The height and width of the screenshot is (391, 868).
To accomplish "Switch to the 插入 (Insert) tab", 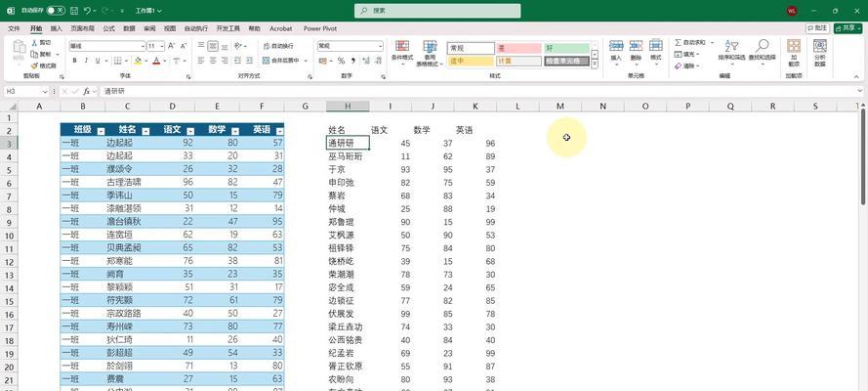I will pyautogui.click(x=57, y=28).
